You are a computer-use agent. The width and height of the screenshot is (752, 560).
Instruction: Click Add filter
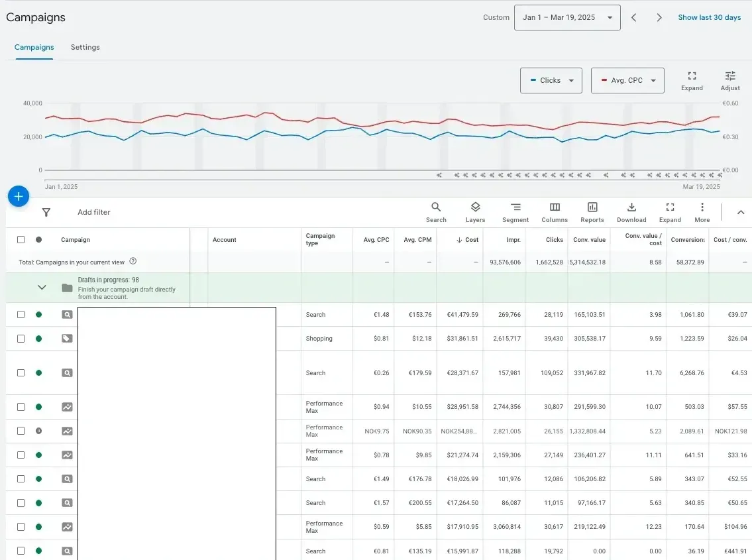[x=94, y=212]
